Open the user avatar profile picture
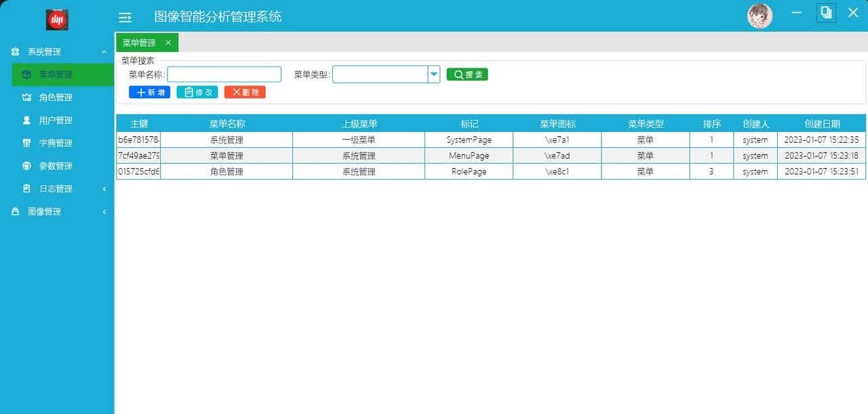The width and height of the screenshot is (868, 414). (x=759, y=16)
